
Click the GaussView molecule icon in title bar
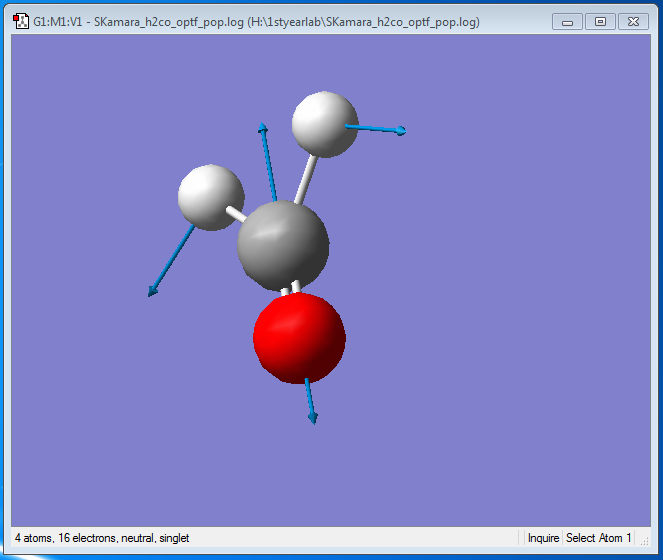21,21
